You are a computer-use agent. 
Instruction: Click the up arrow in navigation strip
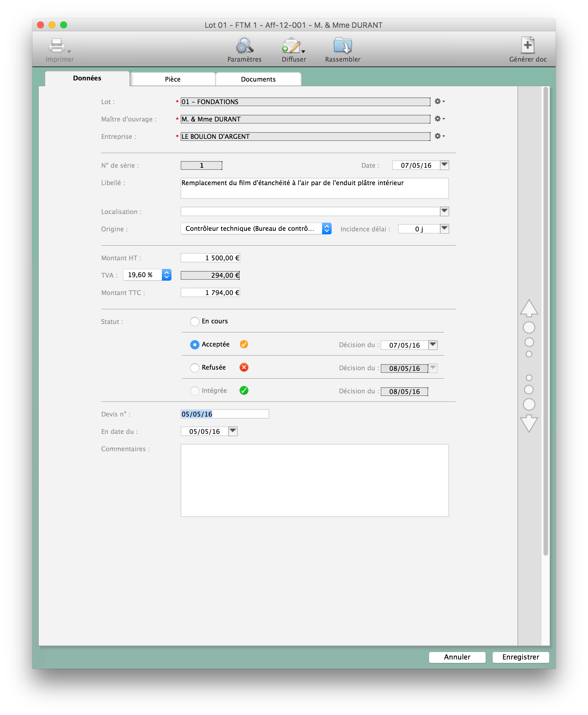(x=529, y=308)
